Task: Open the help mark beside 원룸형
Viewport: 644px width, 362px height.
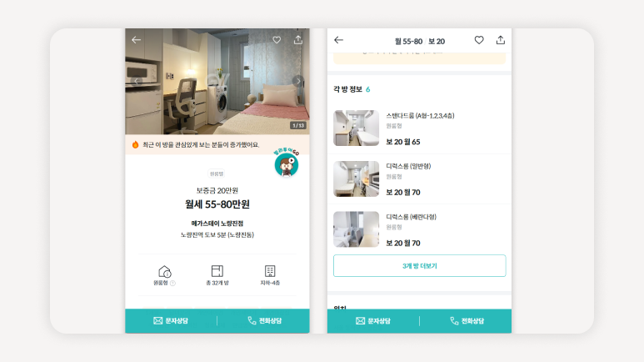Action: point(173,283)
